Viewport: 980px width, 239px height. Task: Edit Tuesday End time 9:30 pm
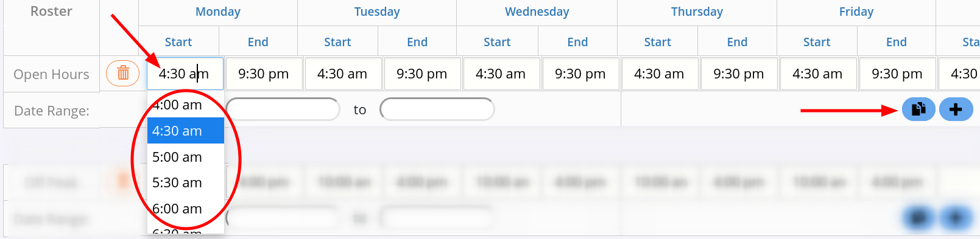422,74
